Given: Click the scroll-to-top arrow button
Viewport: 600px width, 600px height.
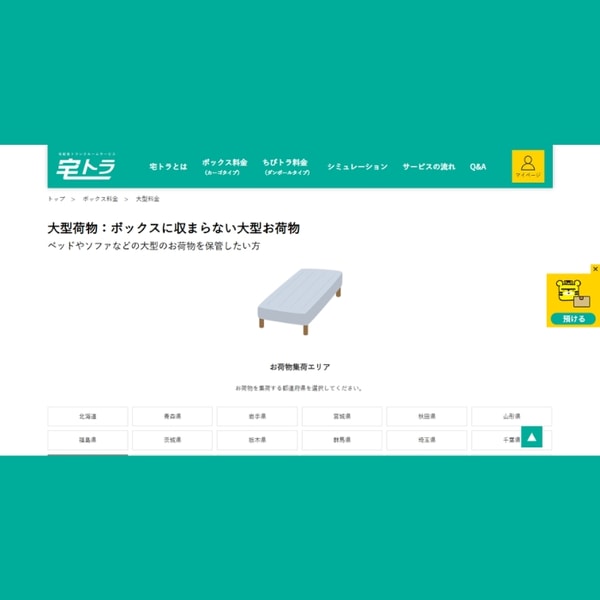Looking at the screenshot, I should pyautogui.click(x=532, y=437).
